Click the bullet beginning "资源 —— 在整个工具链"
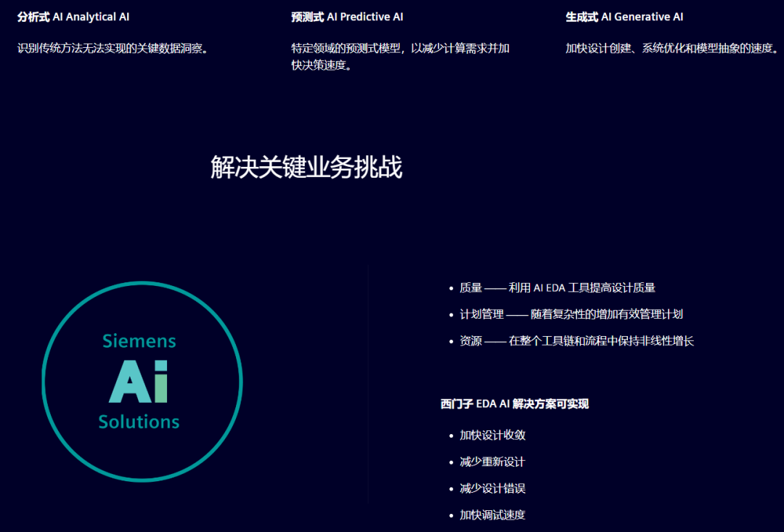Screen dimensions: 784x532 coord(577,341)
